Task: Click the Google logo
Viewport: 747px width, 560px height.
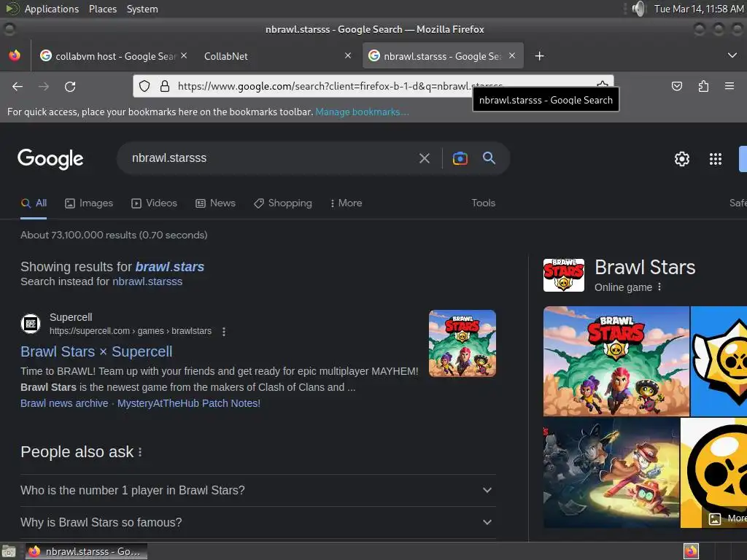Action: pos(50,158)
